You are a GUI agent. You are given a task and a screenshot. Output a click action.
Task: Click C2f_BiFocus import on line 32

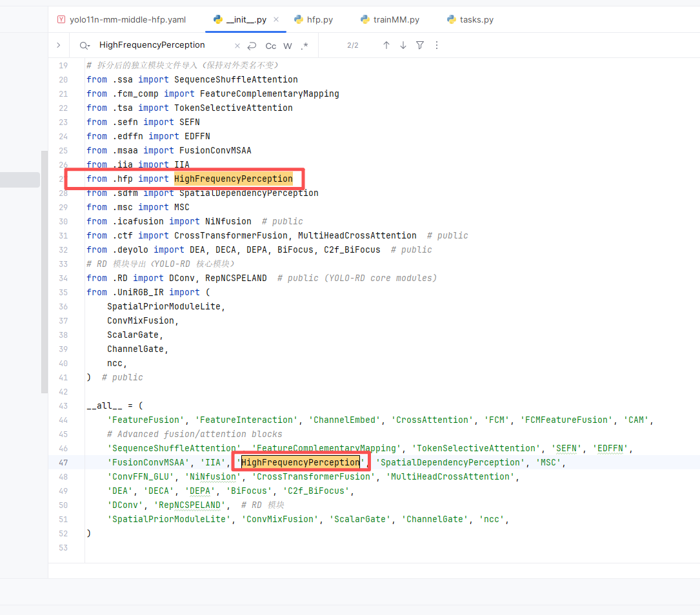pyautogui.click(x=352, y=249)
